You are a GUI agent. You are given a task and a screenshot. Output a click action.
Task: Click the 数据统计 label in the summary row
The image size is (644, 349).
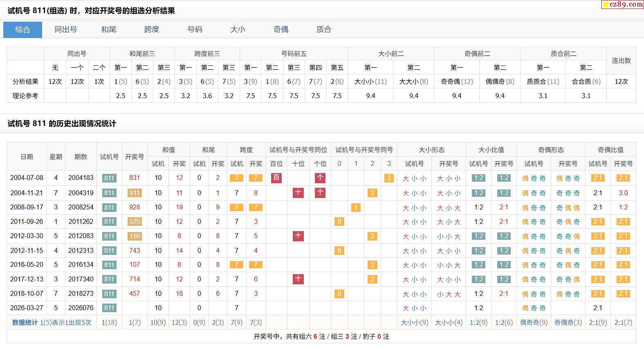click(x=25, y=322)
